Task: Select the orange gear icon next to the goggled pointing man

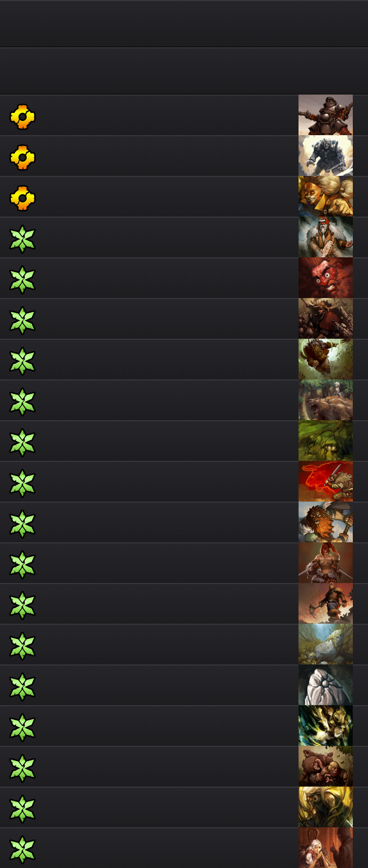Action: tap(22, 198)
